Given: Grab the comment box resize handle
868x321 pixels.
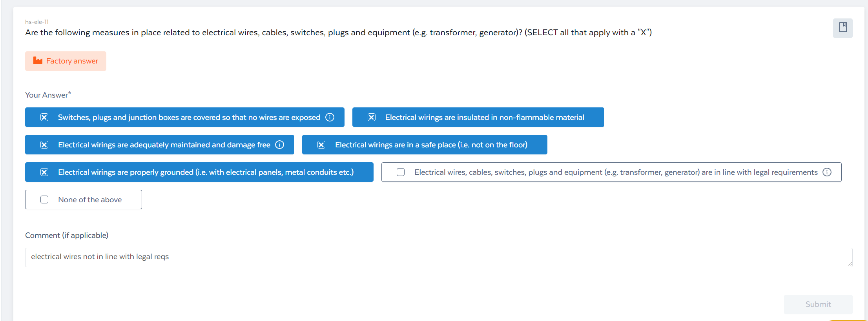Looking at the screenshot, I should click(x=850, y=264).
